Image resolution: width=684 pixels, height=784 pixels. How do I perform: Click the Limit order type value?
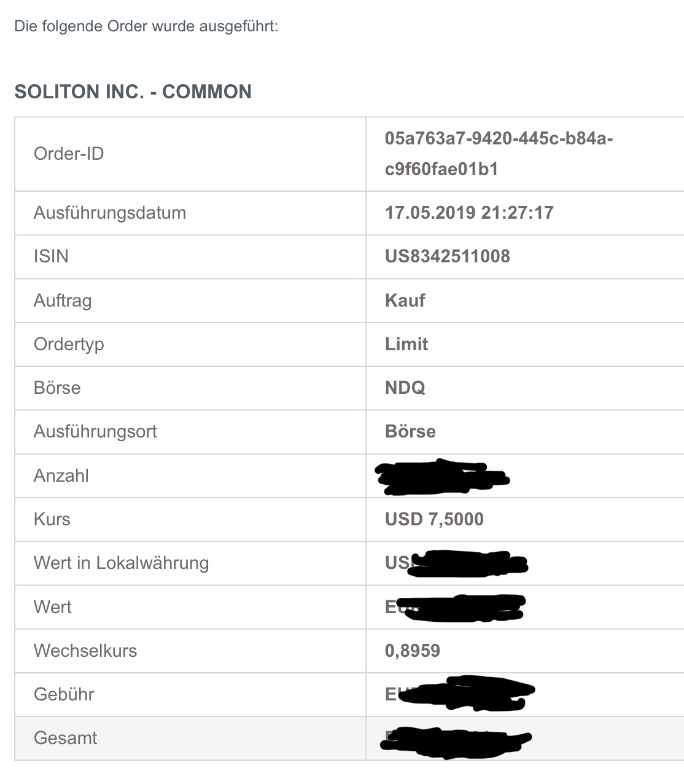point(406,344)
